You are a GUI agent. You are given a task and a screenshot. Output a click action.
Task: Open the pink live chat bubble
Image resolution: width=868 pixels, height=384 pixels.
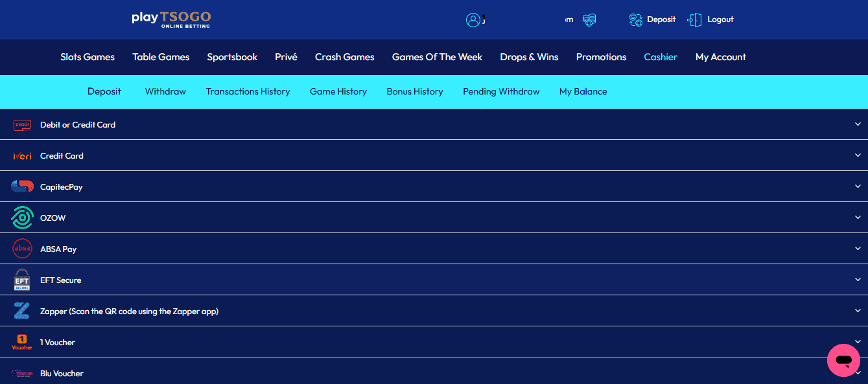coord(843,360)
